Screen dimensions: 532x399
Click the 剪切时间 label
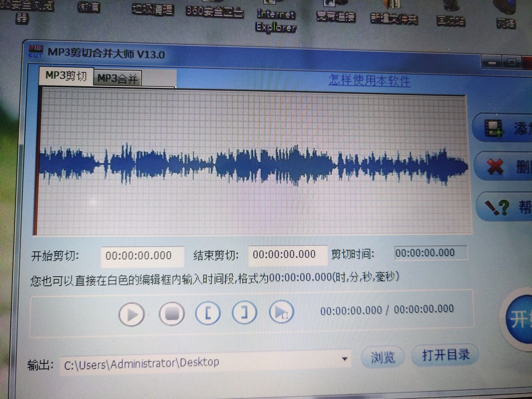[x=352, y=254]
